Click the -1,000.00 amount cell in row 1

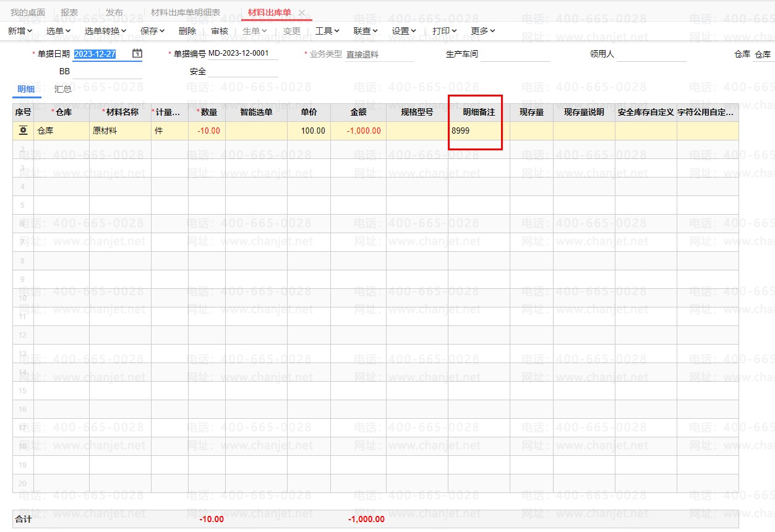tap(358, 131)
